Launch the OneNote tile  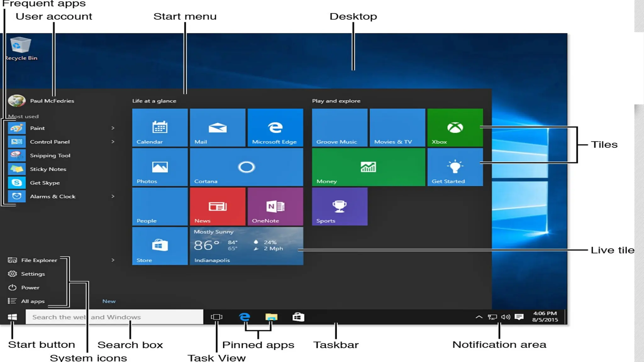pos(275,206)
